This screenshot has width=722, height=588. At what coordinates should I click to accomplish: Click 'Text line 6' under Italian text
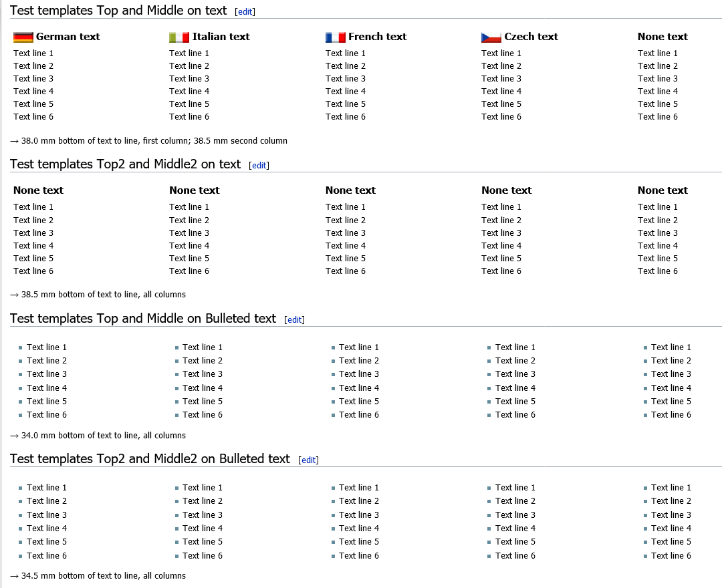click(x=189, y=117)
